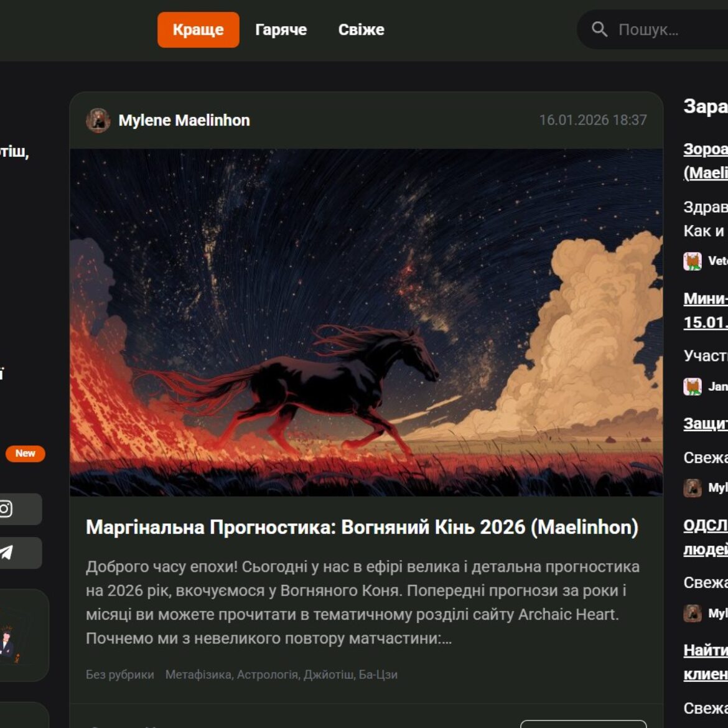Click avatar next to Jan in sidebar
Image resolution: width=728 pixels, height=728 pixels.
click(x=693, y=386)
